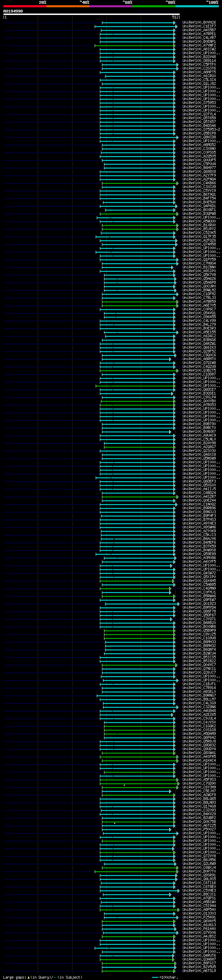Open hit UniRef100_B1XRU0
This screenshot has width=222, height=980.
tap(199, 225)
